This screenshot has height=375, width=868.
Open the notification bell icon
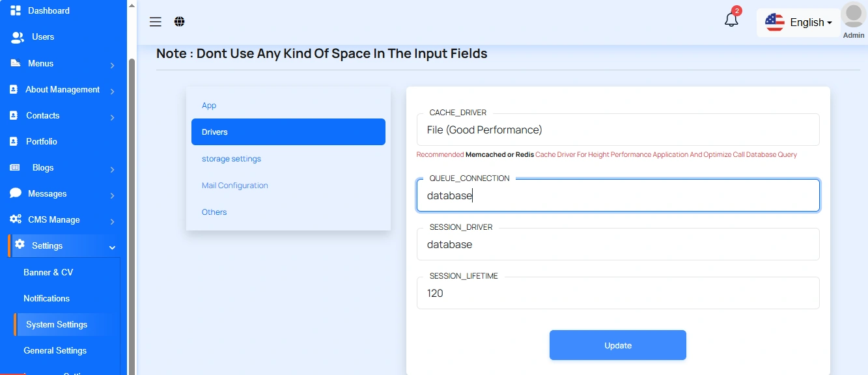731,20
